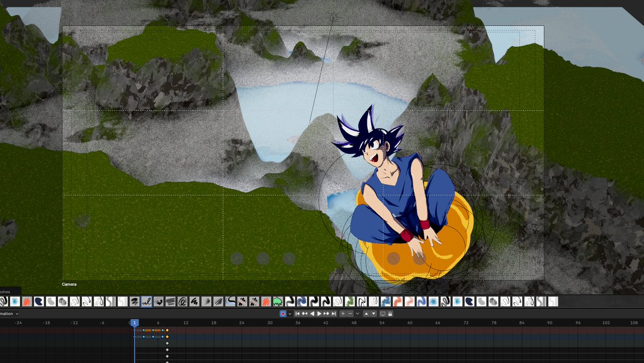Viewport: 644px width, 363px height.
Task: Pick the spiral @ shaped brush
Action: pos(183,302)
